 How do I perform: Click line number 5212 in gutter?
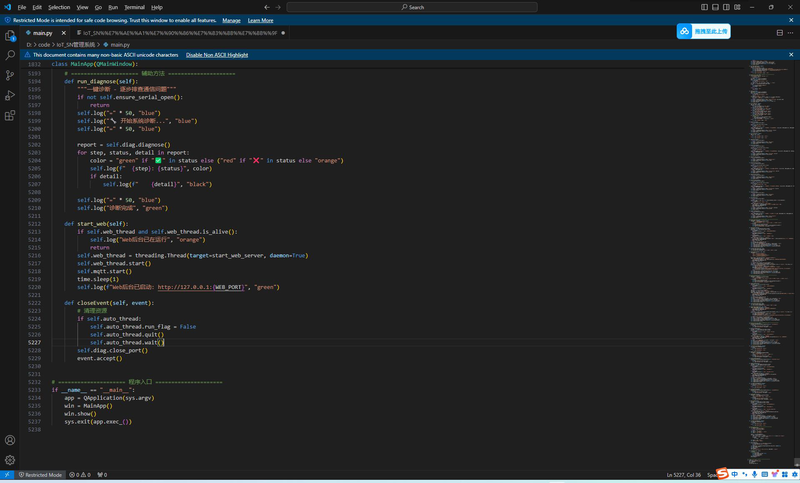[x=34, y=224]
